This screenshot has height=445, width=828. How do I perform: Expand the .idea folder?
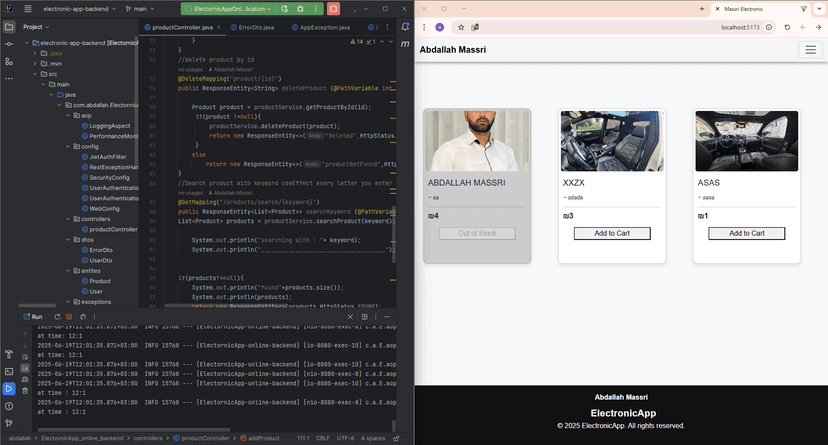click(x=35, y=53)
